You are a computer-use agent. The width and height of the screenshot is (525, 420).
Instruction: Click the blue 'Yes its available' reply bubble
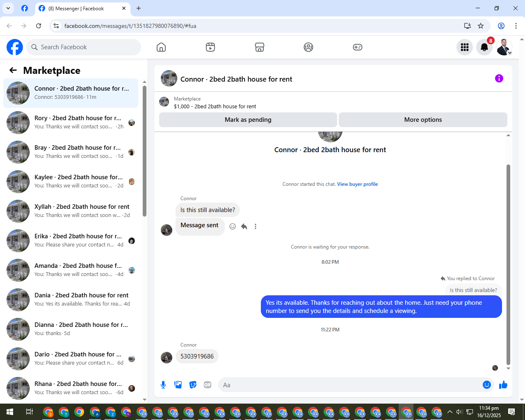tap(381, 307)
